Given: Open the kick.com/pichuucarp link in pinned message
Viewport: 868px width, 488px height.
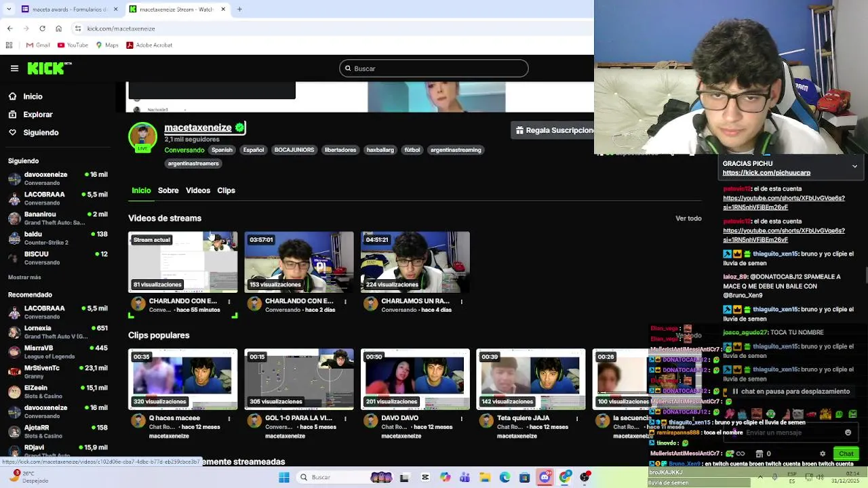Looking at the screenshot, I should 766,173.
